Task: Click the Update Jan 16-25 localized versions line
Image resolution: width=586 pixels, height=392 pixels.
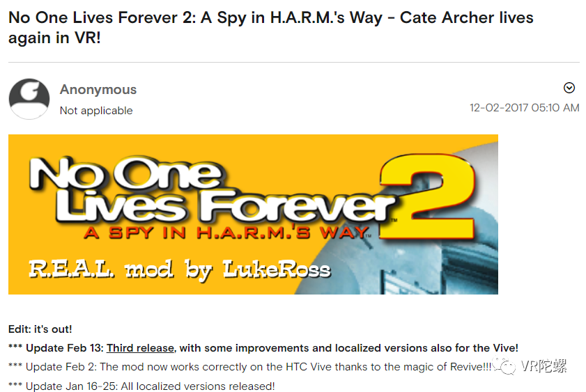Action: coord(141,386)
